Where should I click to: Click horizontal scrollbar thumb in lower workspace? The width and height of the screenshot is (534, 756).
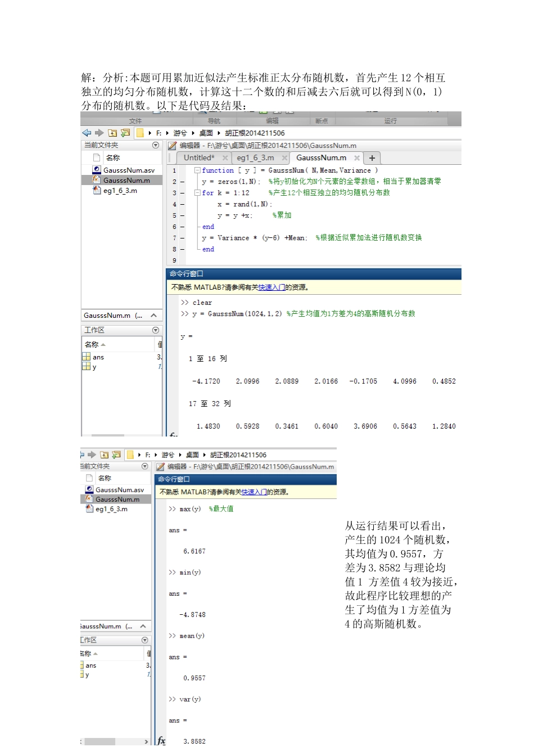tap(99, 742)
